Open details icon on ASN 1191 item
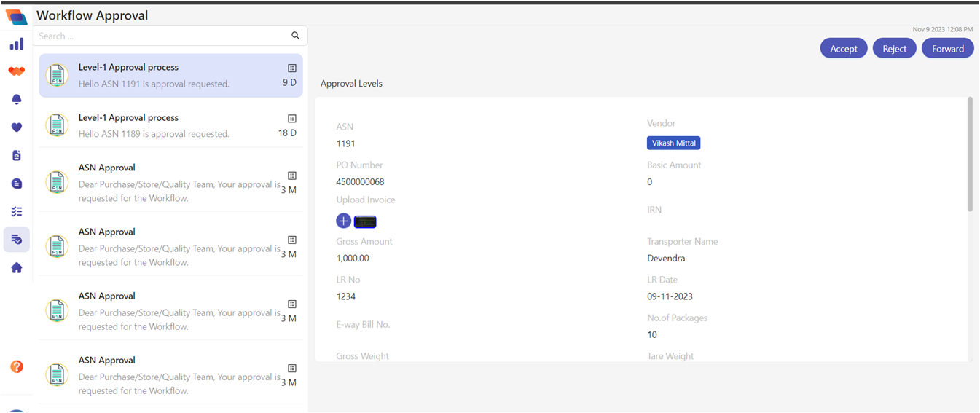Screen dimensions: 980x413 291,68
